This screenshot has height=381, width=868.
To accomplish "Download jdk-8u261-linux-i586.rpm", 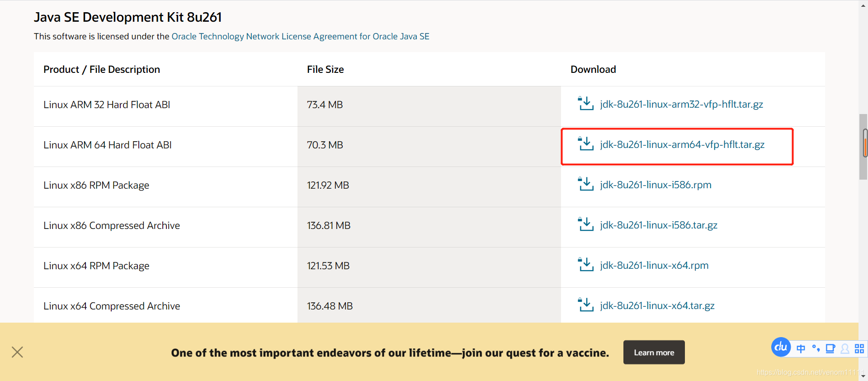I will click(x=656, y=185).
